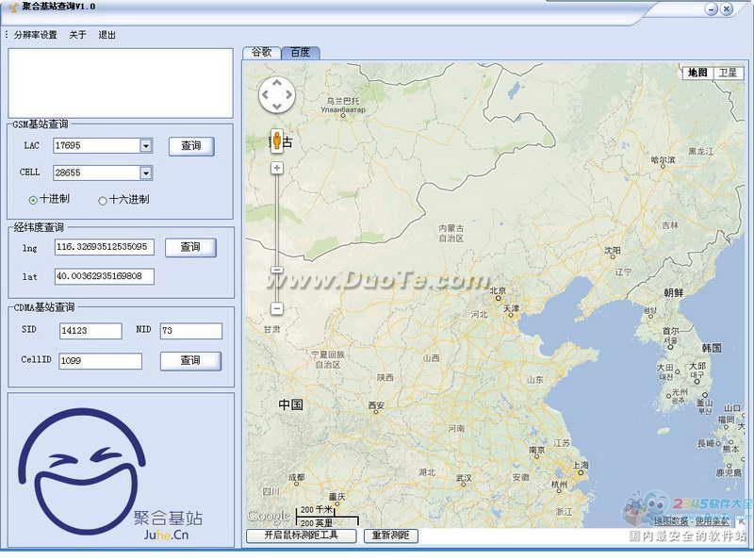Click the lat latitude input field
Viewport: 754px width, 560px height.
[x=105, y=276]
